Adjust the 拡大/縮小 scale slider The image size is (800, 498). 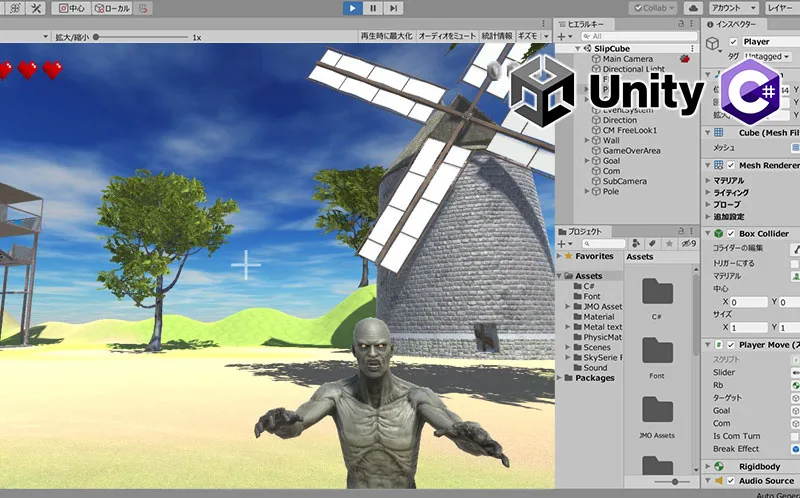coord(141,37)
